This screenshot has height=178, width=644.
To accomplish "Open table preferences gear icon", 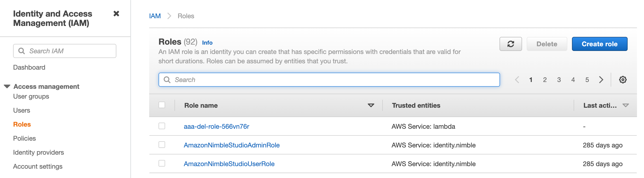I will click(623, 80).
